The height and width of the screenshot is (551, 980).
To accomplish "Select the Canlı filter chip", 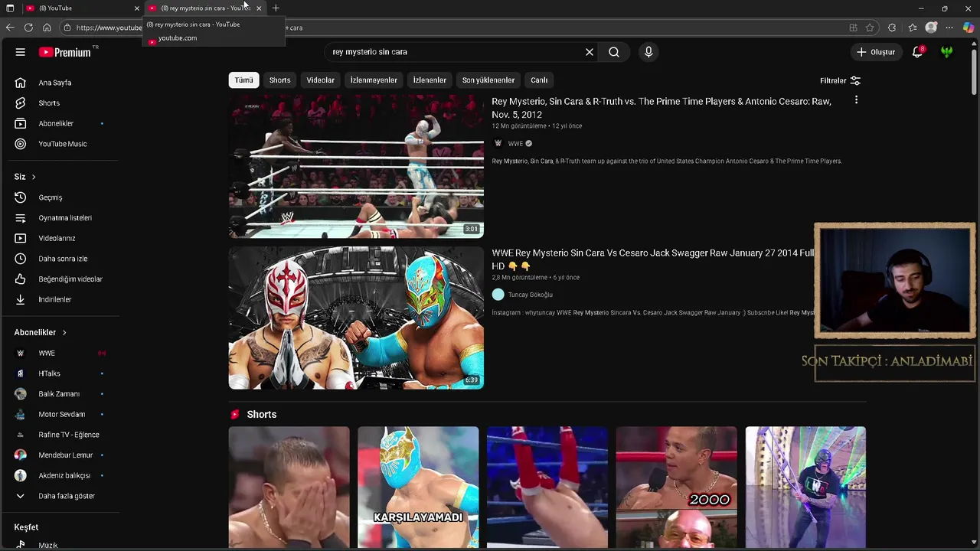I will 539,80.
